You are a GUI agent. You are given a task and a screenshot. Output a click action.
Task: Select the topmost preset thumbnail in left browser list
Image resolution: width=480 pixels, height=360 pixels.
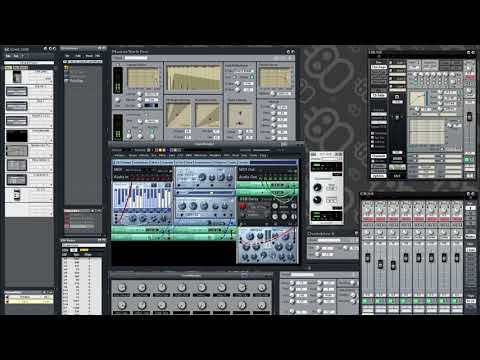click(17, 77)
